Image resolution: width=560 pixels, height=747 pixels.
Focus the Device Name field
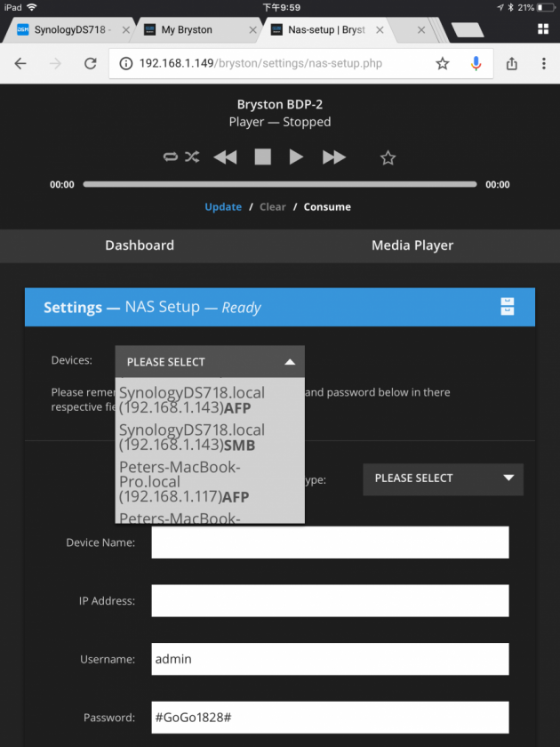pos(330,542)
